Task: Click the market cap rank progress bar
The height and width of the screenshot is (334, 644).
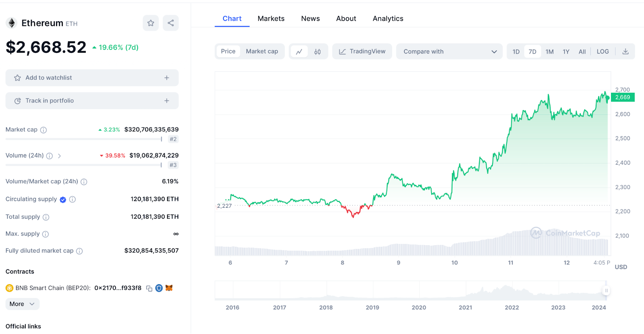Action: click(x=84, y=139)
